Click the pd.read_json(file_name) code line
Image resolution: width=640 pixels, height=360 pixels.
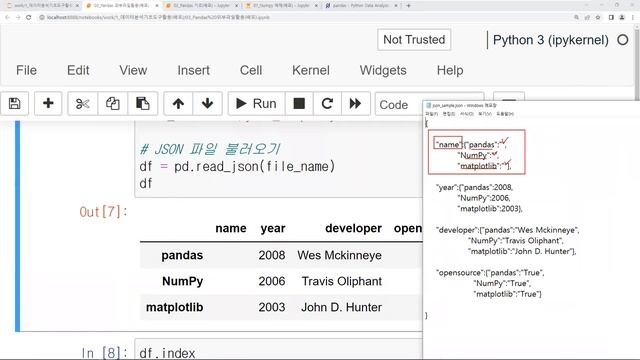(237, 167)
